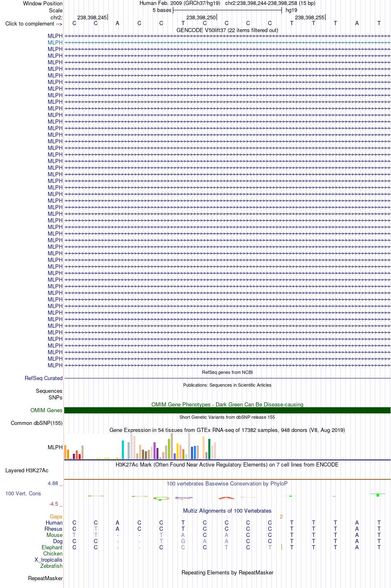391x588 pixels.
Task: Click '100 vertebrates Basewise Conservation by PhyloP' title
Action: [x=227, y=483]
